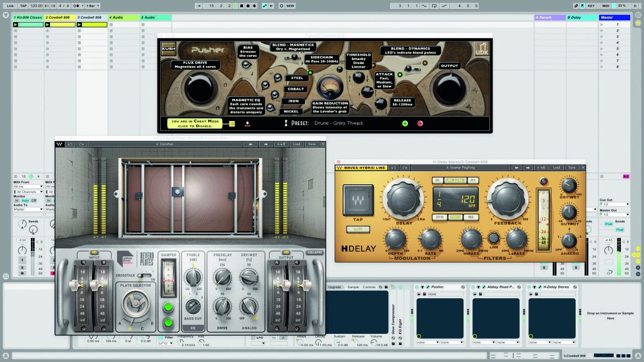Image resolution: width=644 pixels, height=362 pixels.
Task: Click the FEEDBACK knob in H-Delay
Action: tap(507, 199)
